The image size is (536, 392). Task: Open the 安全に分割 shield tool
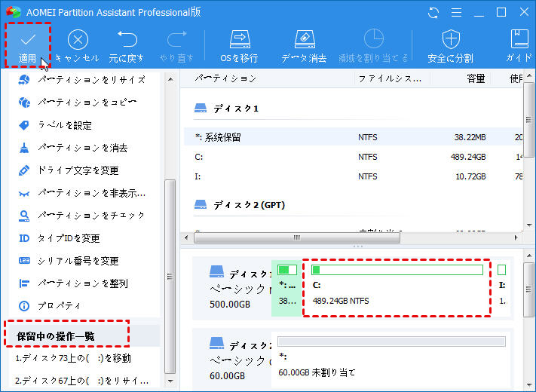[451, 46]
